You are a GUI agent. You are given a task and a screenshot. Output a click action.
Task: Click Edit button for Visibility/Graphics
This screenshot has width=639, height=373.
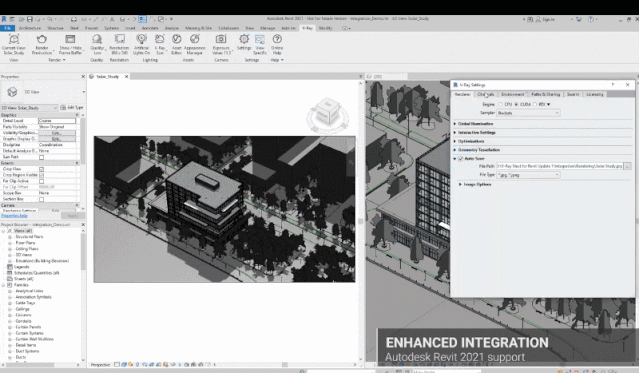tap(57, 133)
